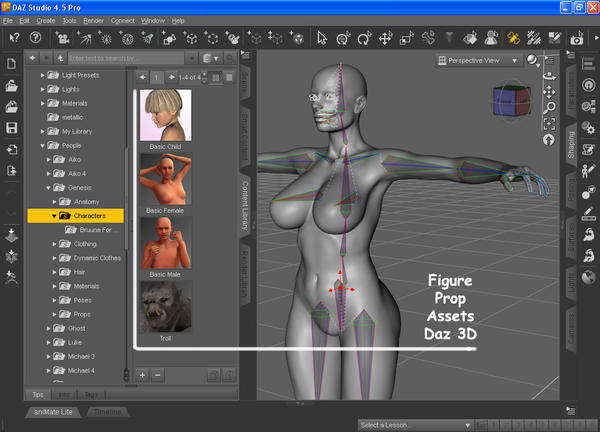Click the pan camera control in viewport

click(549, 92)
